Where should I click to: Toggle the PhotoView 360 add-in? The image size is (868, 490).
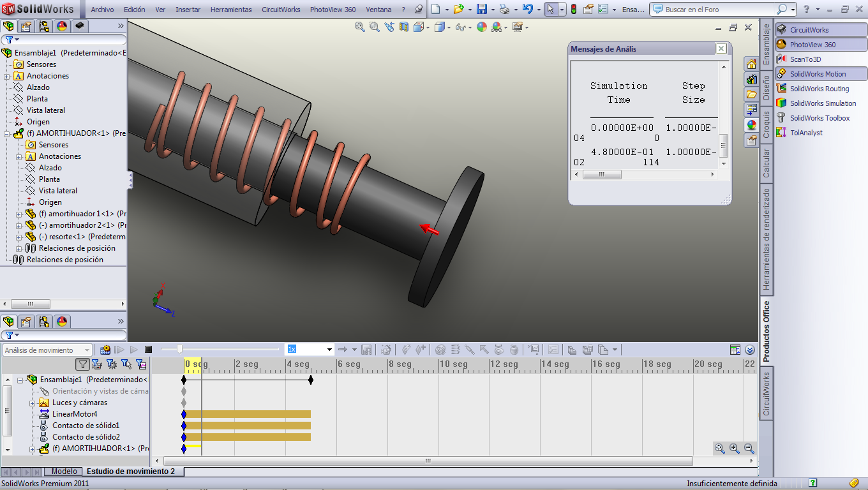821,45
